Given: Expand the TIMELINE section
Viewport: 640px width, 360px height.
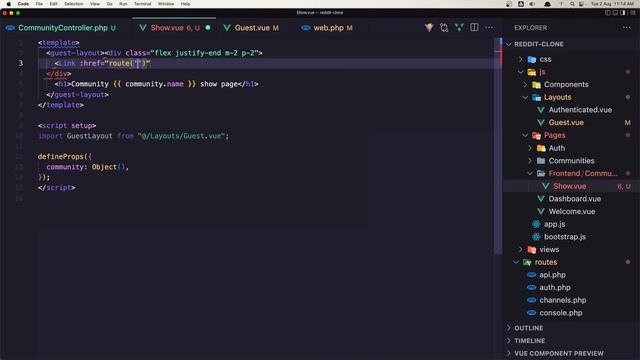Looking at the screenshot, I should tap(571, 340).
